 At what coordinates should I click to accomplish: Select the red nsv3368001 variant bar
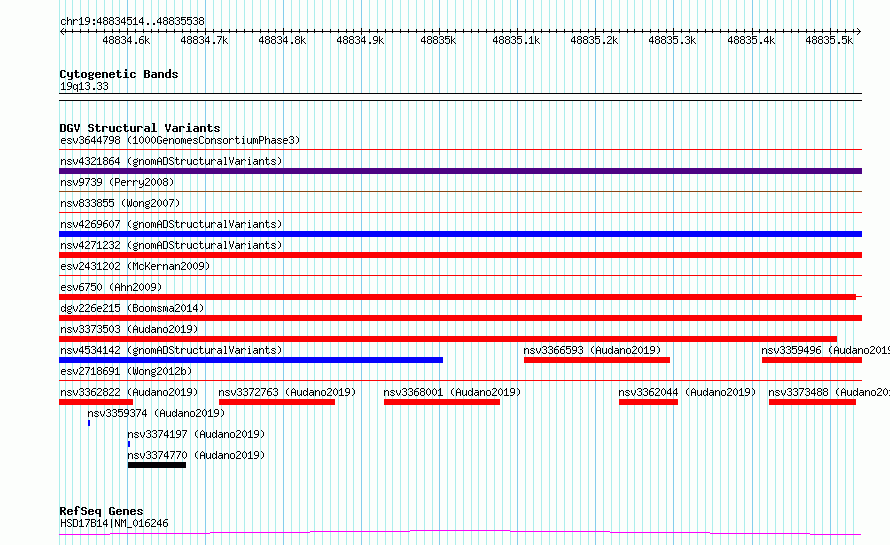click(442, 402)
